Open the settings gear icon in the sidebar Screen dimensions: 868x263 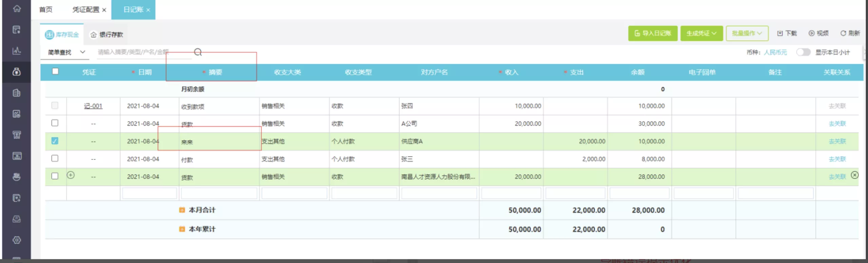point(17,240)
